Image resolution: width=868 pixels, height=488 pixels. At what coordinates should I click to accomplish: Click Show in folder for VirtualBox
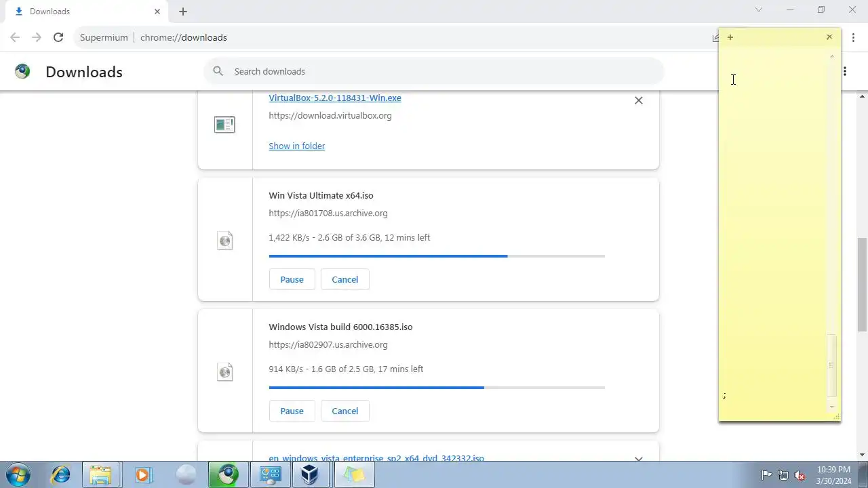297,146
